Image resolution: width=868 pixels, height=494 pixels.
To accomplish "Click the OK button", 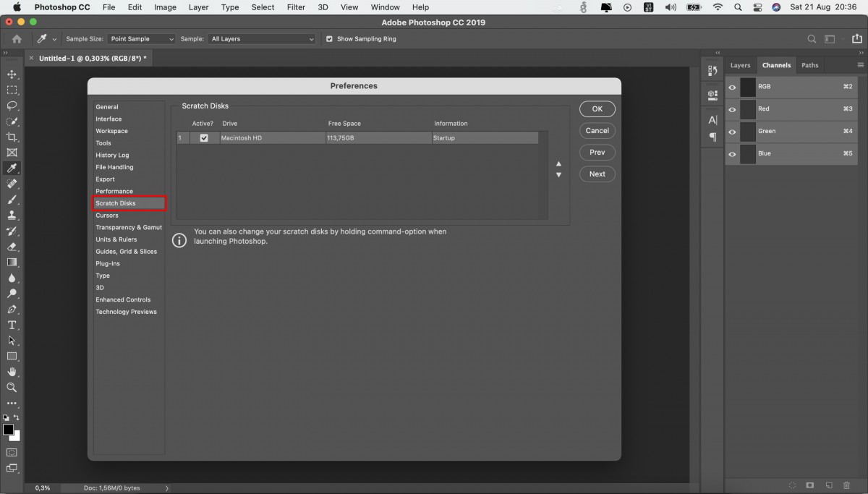I will coord(597,108).
